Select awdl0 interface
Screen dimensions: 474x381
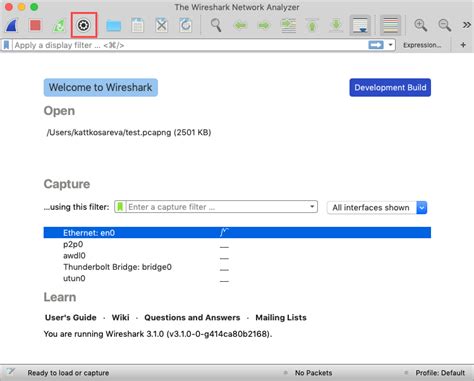[237, 256]
